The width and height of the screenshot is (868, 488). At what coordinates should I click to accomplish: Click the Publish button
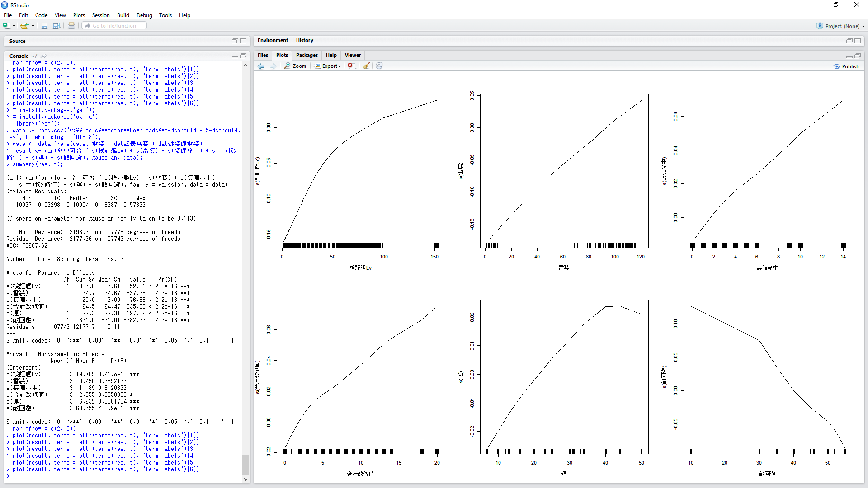(x=846, y=66)
